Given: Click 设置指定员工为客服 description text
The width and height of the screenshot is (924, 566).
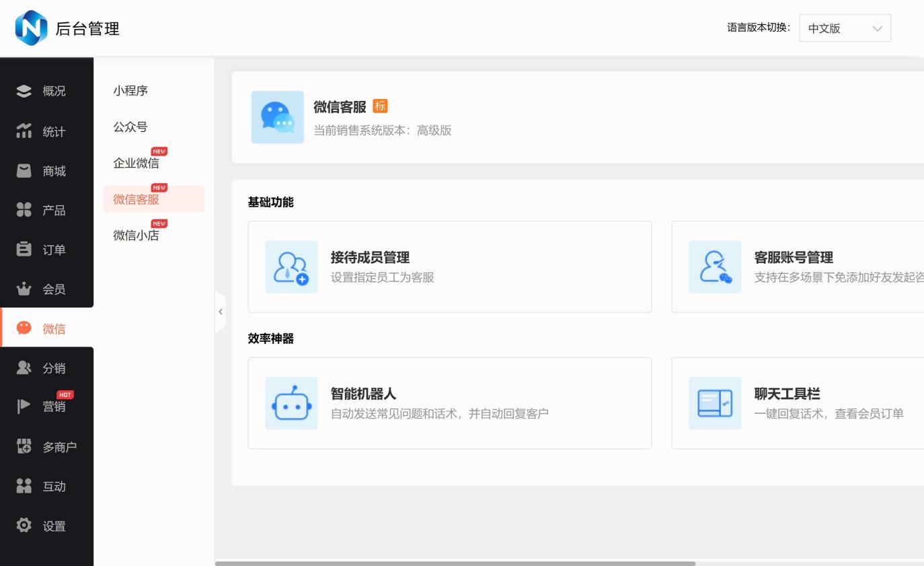Looking at the screenshot, I should 383,277.
